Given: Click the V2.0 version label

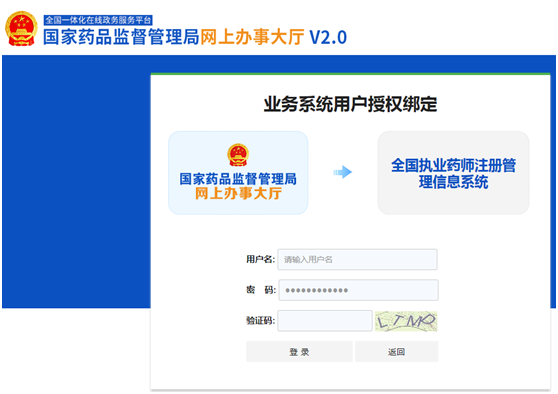Looking at the screenshot, I should coord(328,37).
